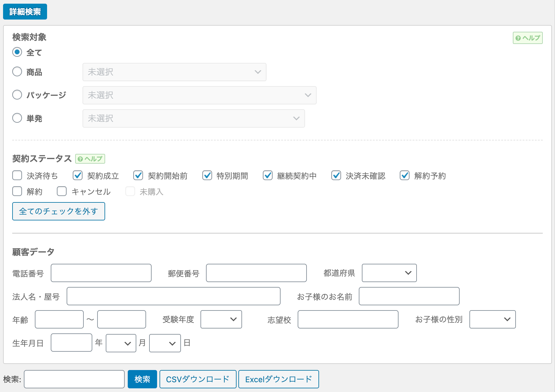Focus the 電話番号 input field
555x392 pixels.
pyautogui.click(x=101, y=273)
